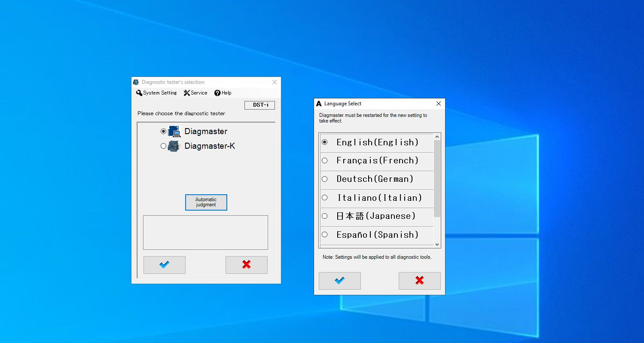
Task: Click the "Diagmaster must be restarted" message text
Action: [373, 118]
